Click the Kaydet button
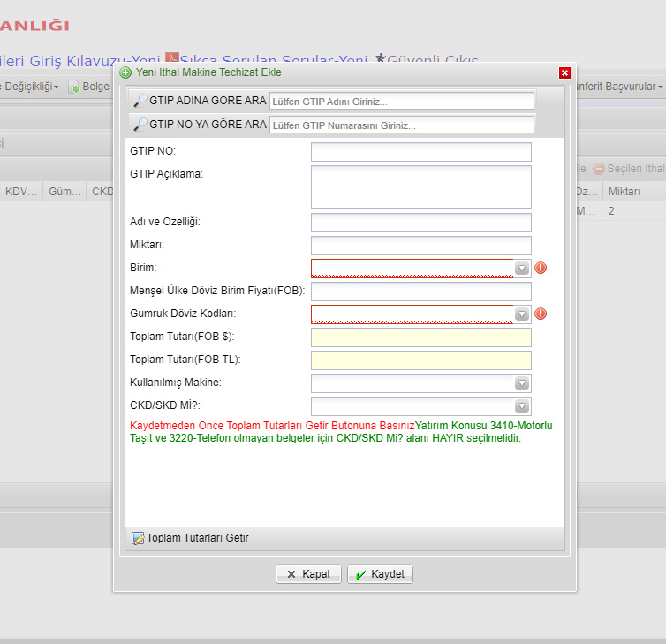 [x=380, y=574]
